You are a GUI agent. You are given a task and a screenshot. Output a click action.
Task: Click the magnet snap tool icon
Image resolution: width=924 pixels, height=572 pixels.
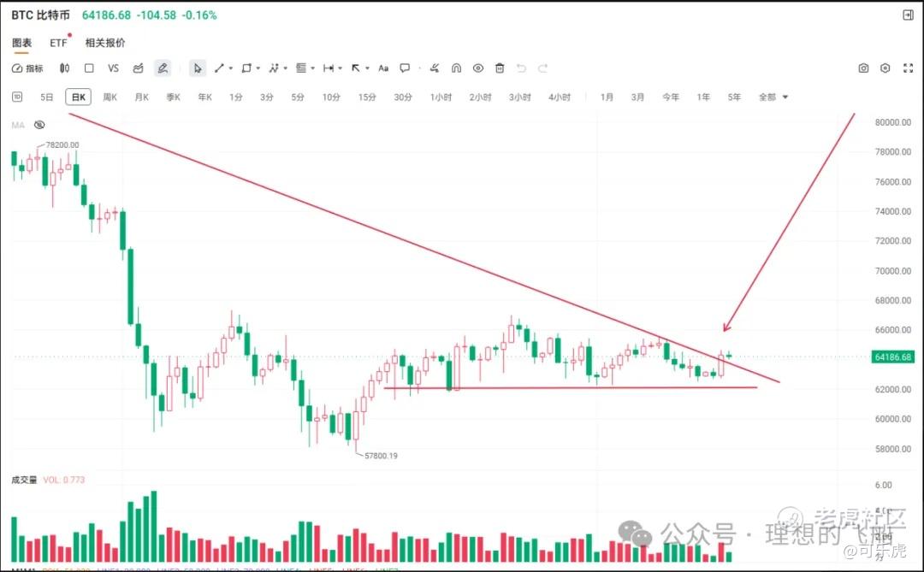456,68
